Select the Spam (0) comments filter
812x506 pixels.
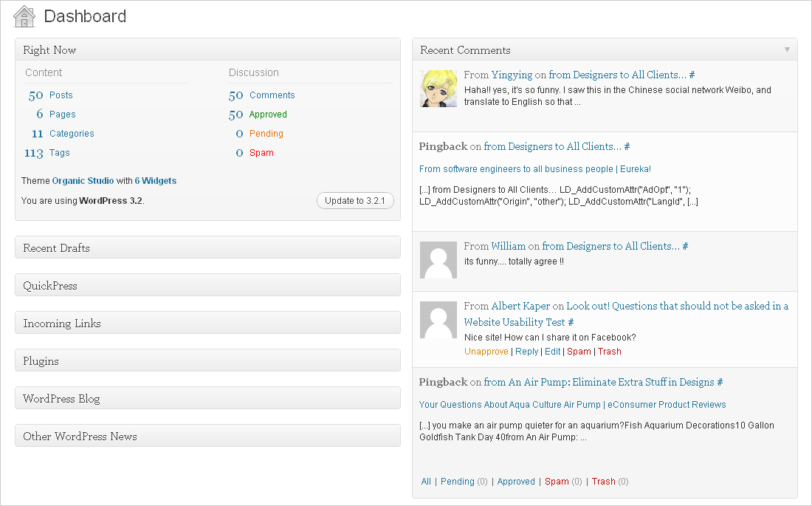(x=563, y=482)
